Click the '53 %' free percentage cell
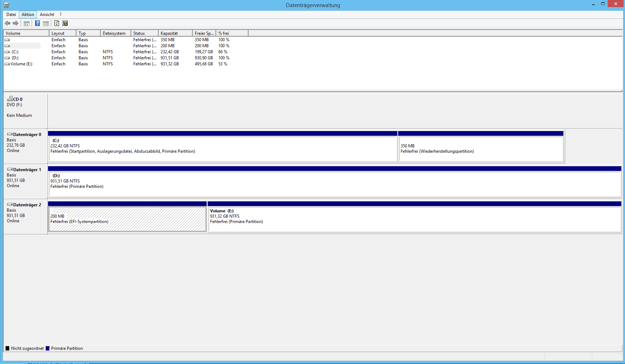This screenshot has height=364, width=625. 223,64
